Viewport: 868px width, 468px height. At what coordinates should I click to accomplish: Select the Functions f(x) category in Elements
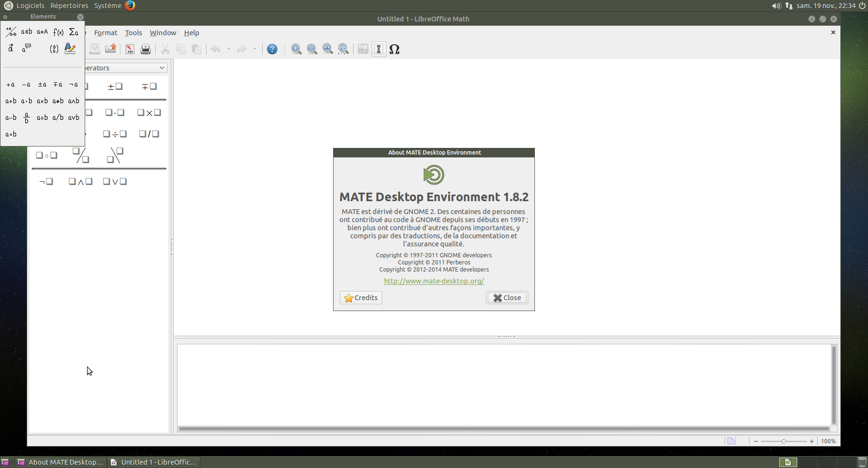58,32
